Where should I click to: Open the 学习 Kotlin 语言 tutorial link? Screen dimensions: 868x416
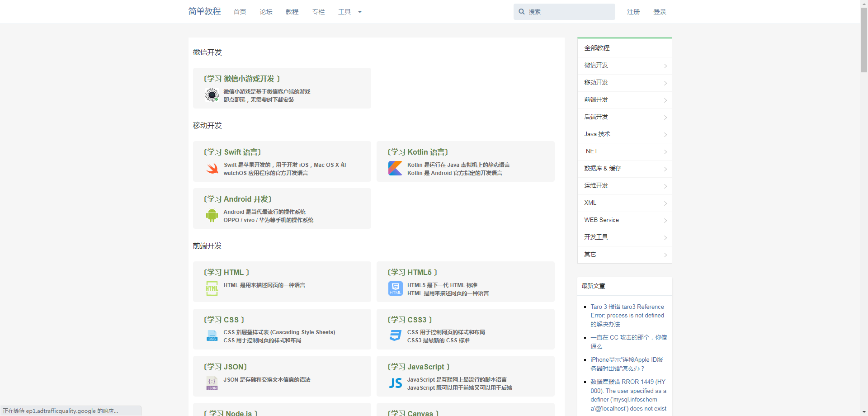coord(418,152)
